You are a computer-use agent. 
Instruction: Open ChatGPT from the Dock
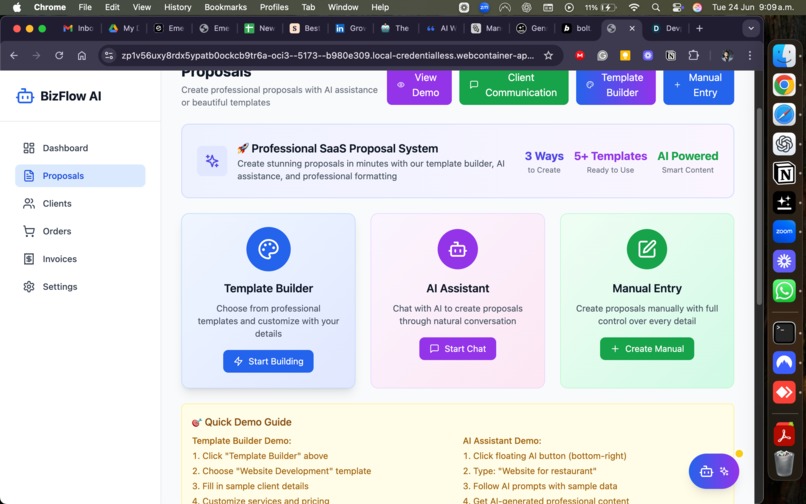click(x=784, y=144)
